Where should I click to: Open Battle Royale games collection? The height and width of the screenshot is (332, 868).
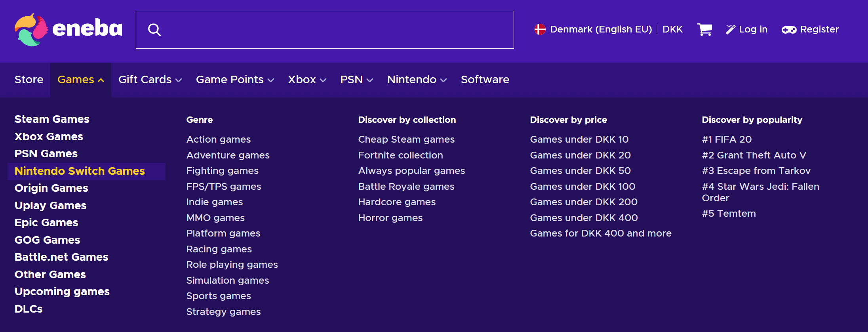tap(406, 187)
